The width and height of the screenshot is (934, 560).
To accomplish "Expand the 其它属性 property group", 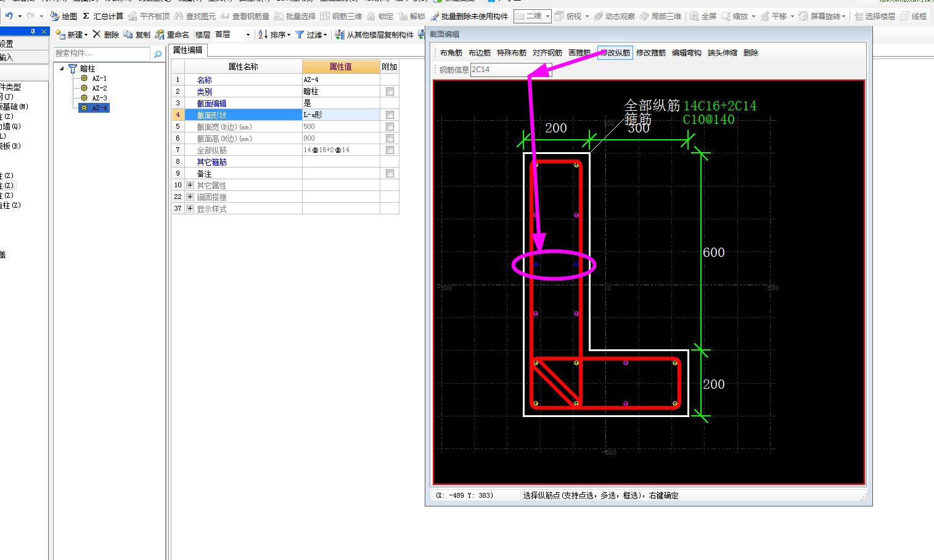I will [190, 185].
